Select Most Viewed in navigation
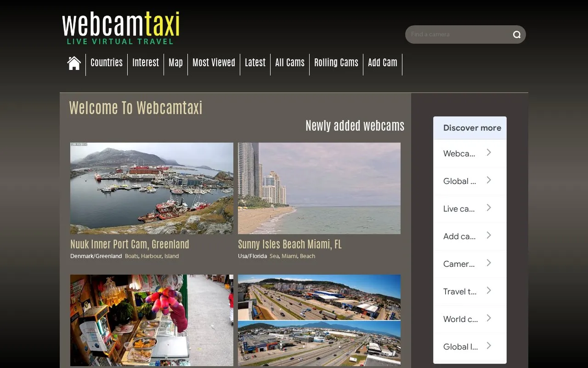 [x=214, y=63]
